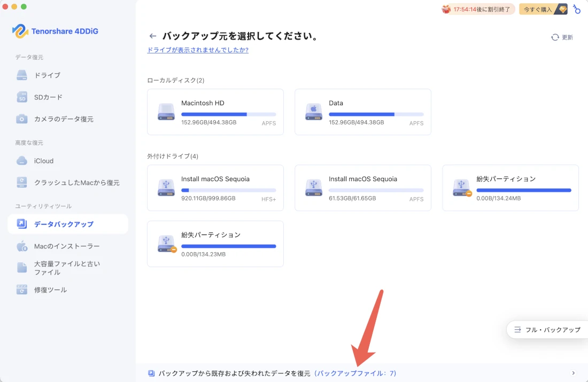588x382 pixels.
Task: Click the Macintosh HD usage bar
Action: [x=228, y=114]
